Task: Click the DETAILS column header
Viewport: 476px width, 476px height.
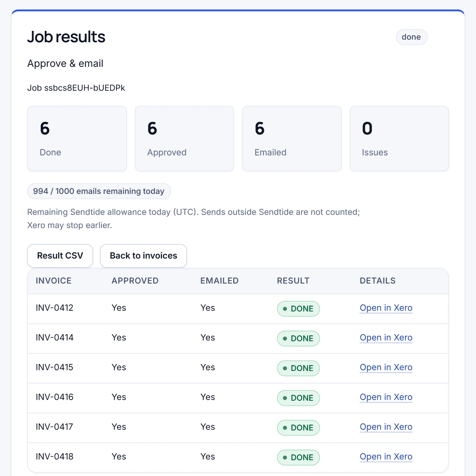Action: click(x=378, y=281)
